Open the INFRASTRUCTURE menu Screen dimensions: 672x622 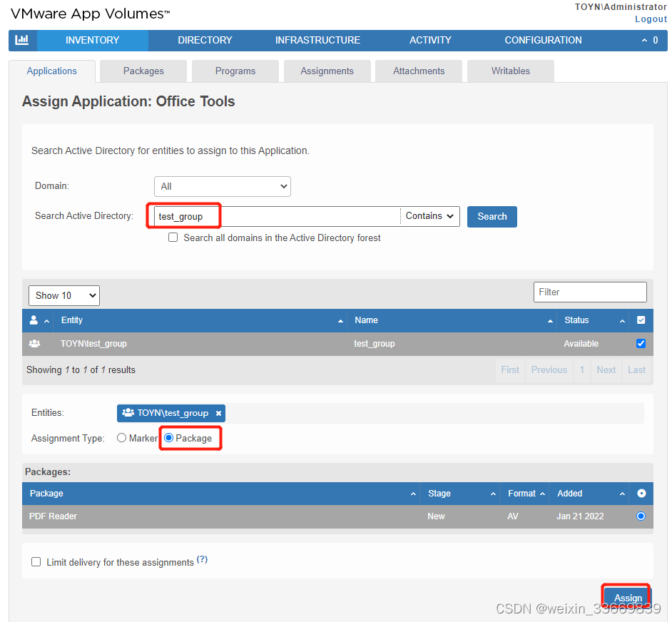317,40
